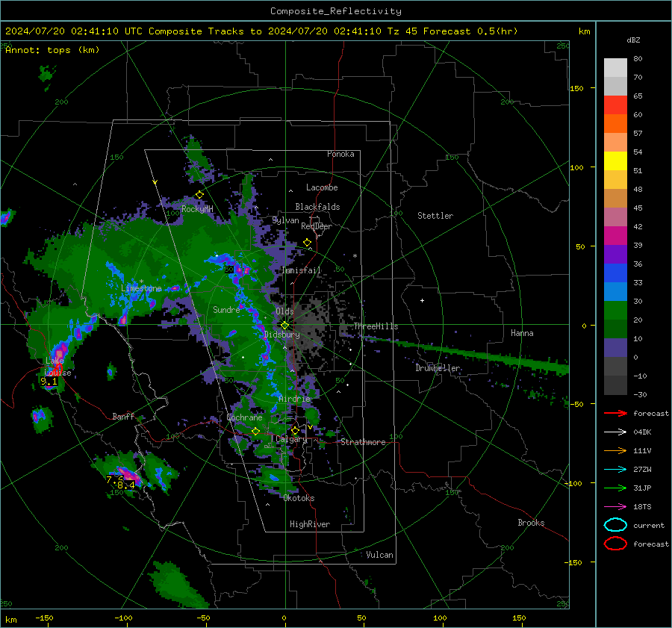This screenshot has height=628, width=672.
Task: Click the Stettler city label
Action: 435,216
